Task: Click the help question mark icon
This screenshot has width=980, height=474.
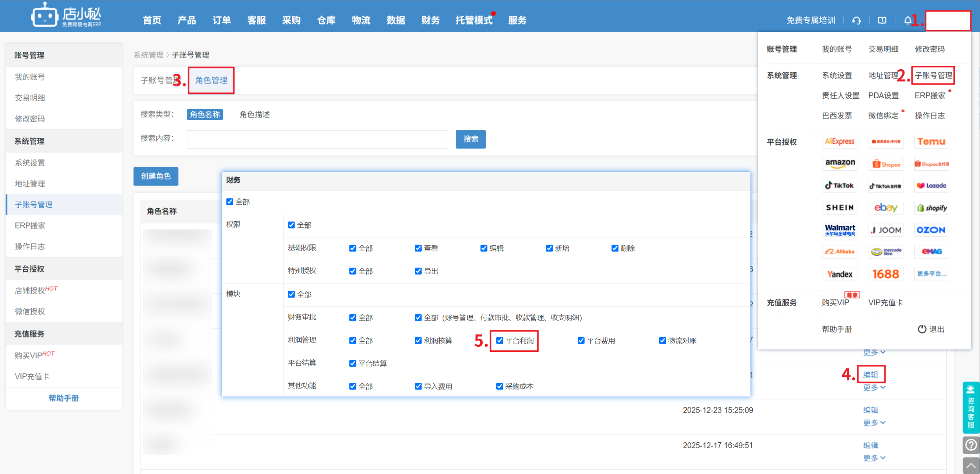Action: pyautogui.click(x=971, y=445)
